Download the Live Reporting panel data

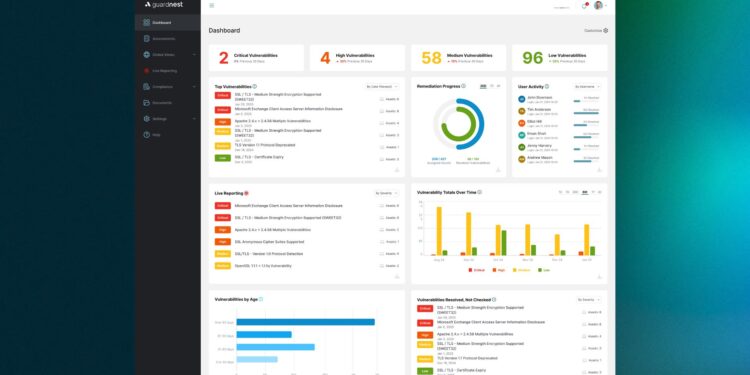[397, 276]
